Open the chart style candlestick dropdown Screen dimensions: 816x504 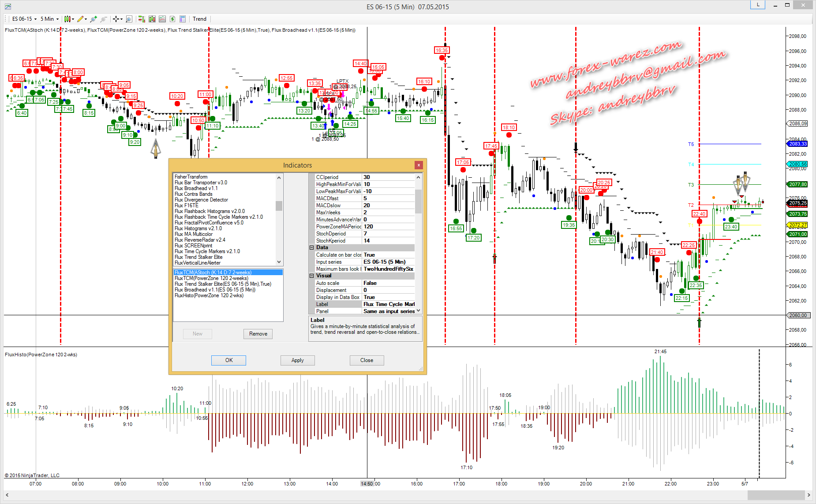69,19
